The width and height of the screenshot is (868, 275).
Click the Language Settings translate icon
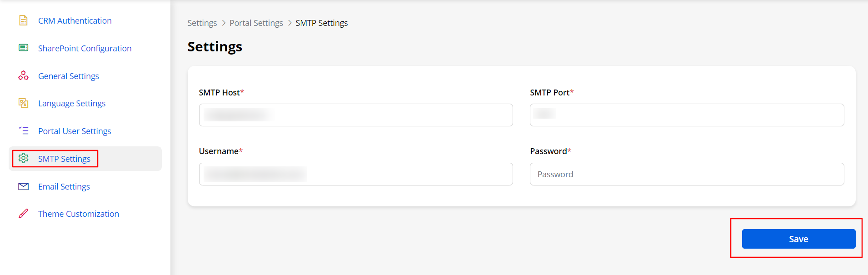click(23, 103)
